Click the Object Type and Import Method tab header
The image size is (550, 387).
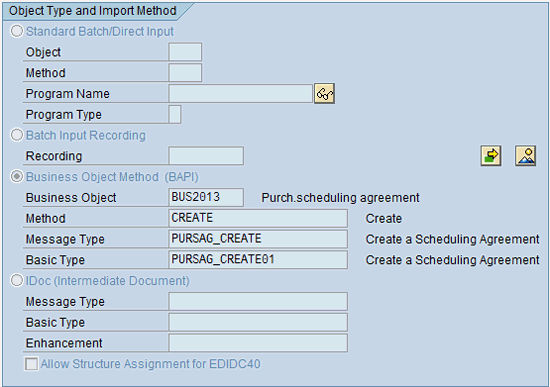[x=93, y=11]
